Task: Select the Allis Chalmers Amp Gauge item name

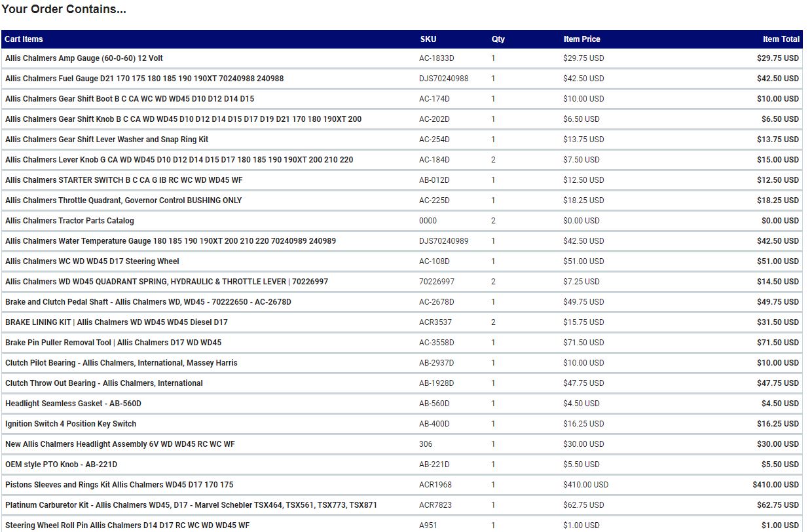Action: (x=84, y=58)
